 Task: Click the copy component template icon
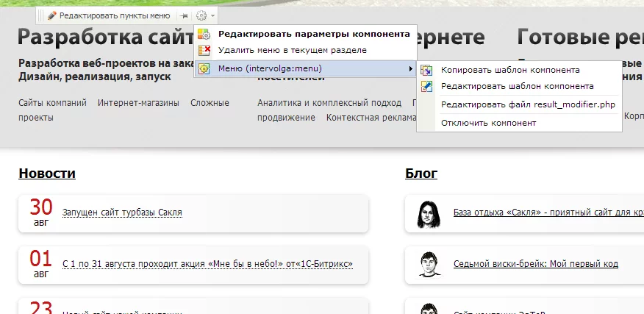(426, 70)
